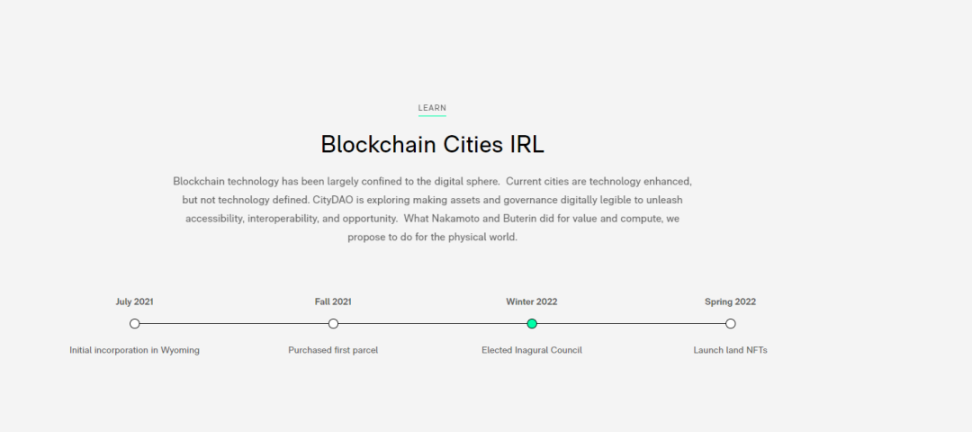972x432 pixels.
Task: Click the green underline beneath LEARN
Action: (x=432, y=115)
